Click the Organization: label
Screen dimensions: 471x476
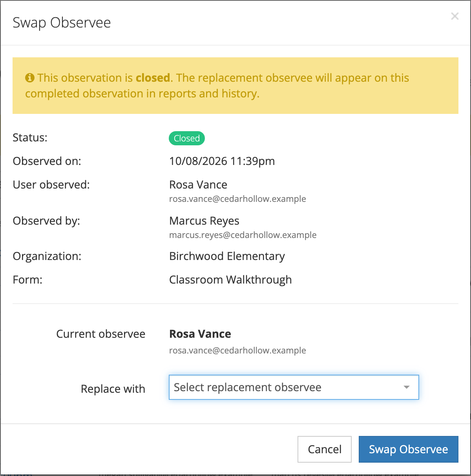click(47, 256)
